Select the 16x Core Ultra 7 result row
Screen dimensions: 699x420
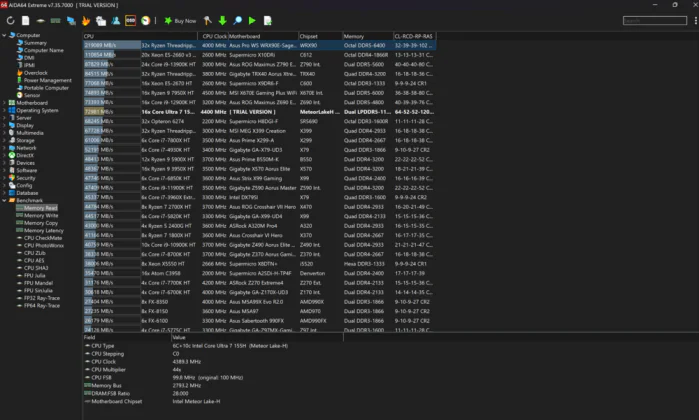click(x=259, y=112)
